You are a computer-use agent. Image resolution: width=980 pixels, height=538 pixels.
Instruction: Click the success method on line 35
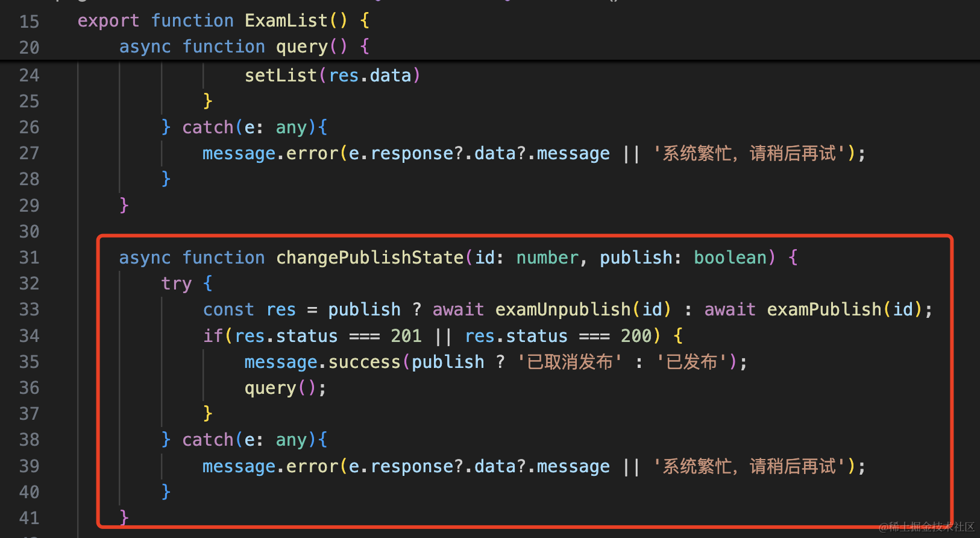point(365,362)
